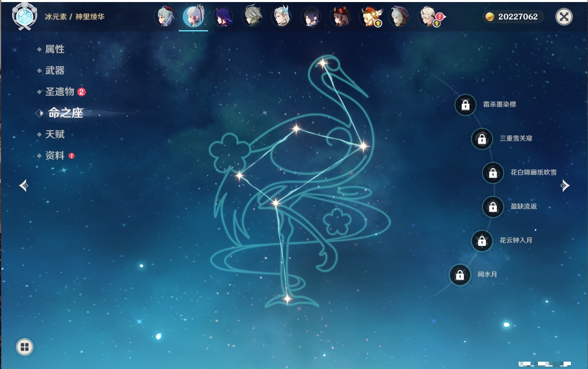Pick the Alhaitham character portrait
Screen dimensions: 588x369
[x=252, y=17]
